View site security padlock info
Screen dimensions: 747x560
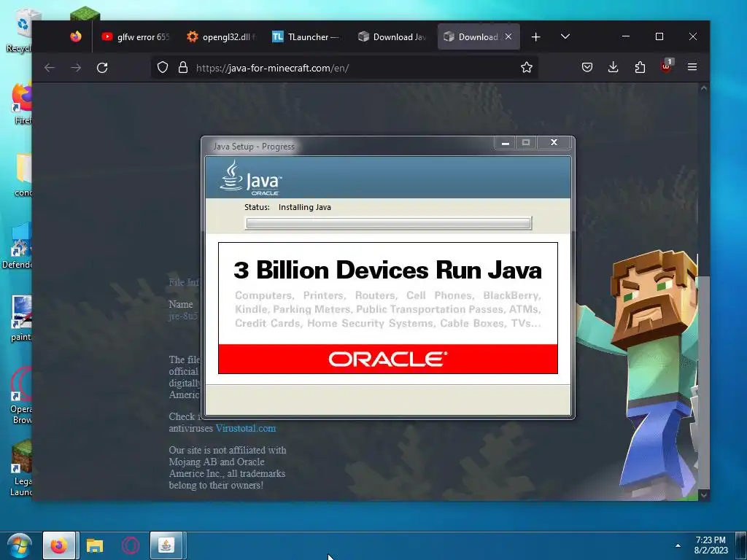point(183,68)
